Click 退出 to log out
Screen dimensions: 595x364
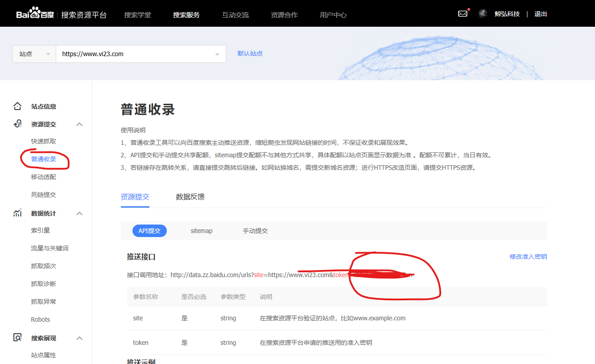541,14
